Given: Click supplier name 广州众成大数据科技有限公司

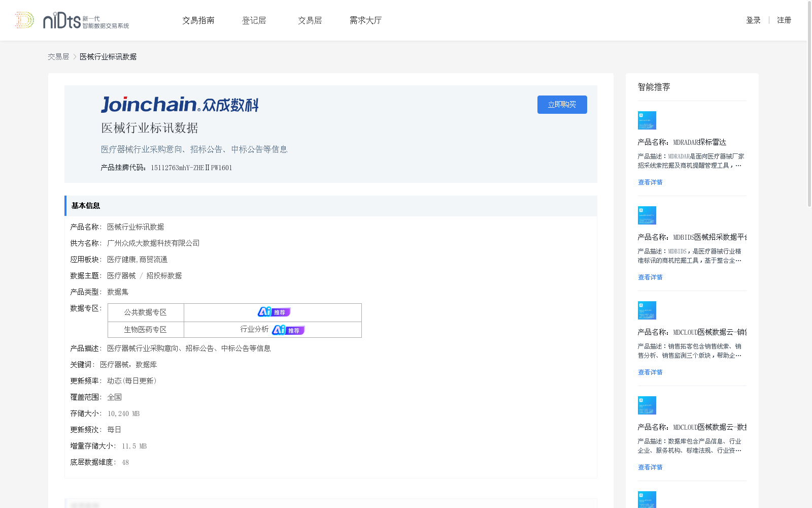Looking at the screenshot, I should [x=153, y=243].
